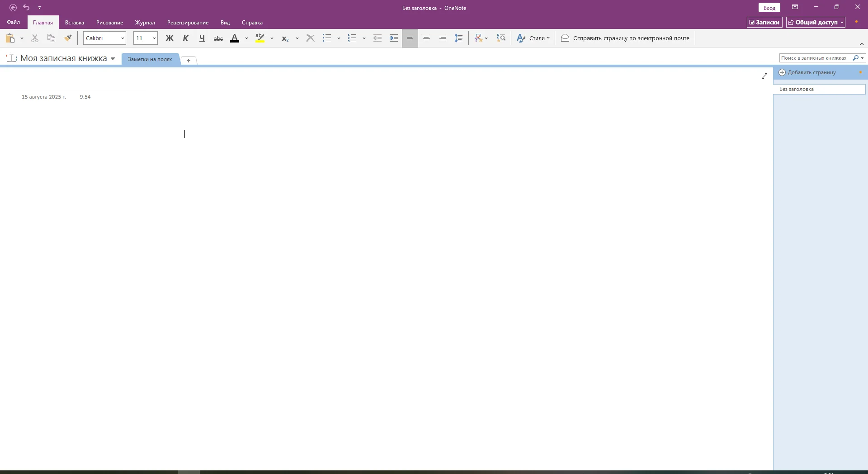Expand page to full view
The width and height of the screenshot is (868, 474).
(x=764, y=76)
